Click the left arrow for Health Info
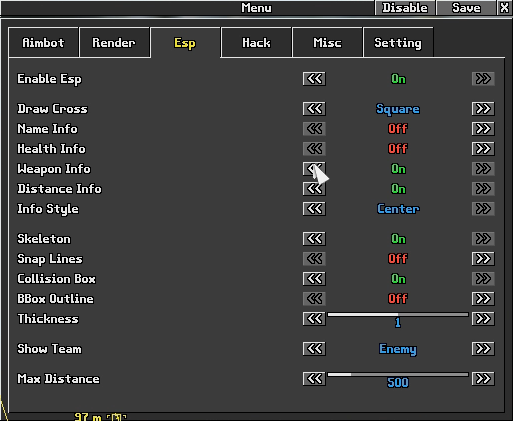 click(314, 149)
